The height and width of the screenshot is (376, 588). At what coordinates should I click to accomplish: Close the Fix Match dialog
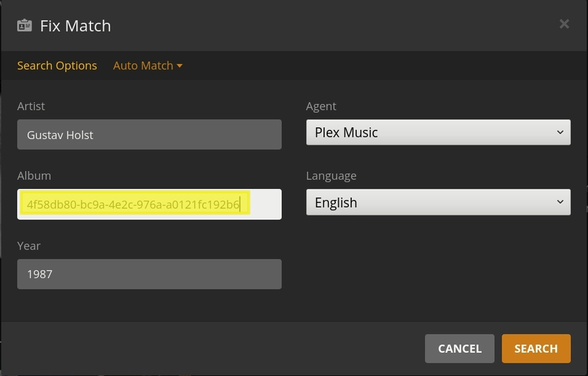click(564, 24)
